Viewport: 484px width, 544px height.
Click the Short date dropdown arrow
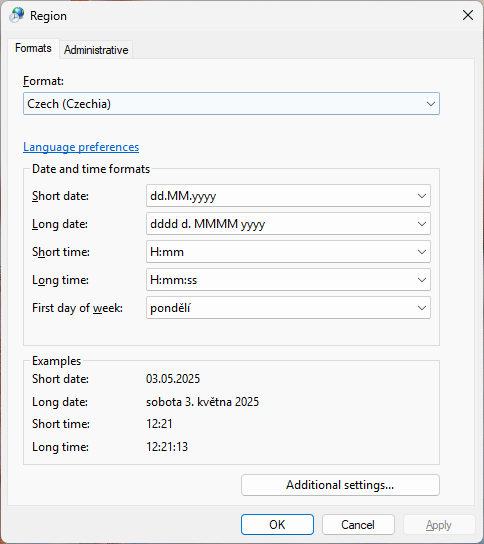tap(422, 196)
